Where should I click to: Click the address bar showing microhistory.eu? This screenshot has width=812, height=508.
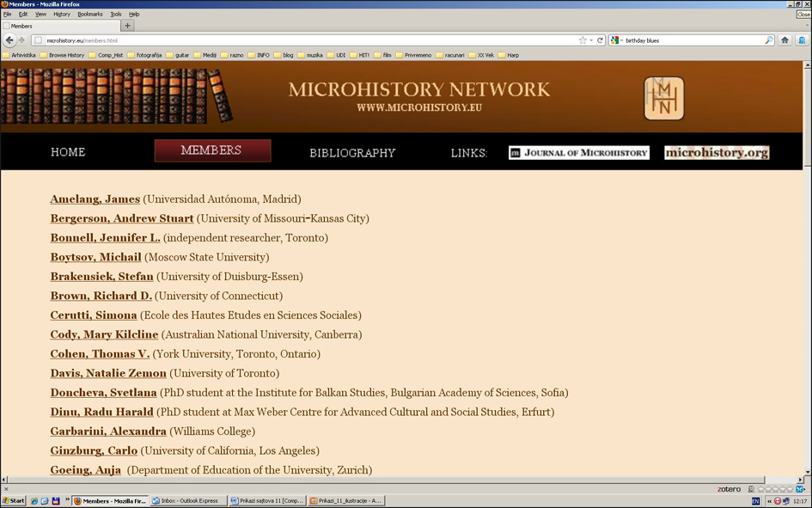pyautogui.click(x=301, y=40)
